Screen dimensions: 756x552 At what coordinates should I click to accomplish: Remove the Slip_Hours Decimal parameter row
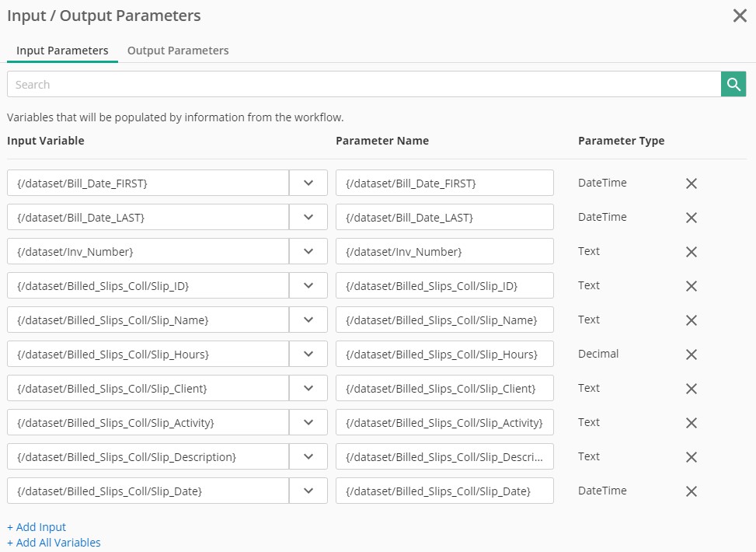(691, 355)
